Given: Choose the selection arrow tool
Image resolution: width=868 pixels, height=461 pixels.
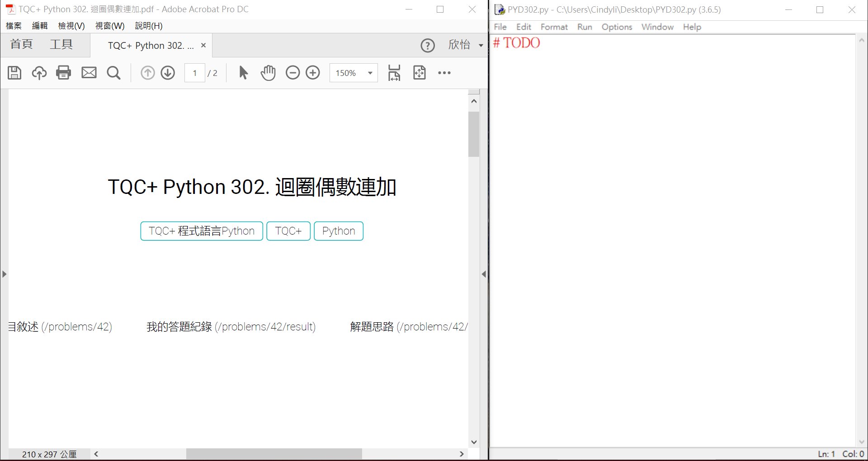Looking at the screenshot, I should (243, 73).
